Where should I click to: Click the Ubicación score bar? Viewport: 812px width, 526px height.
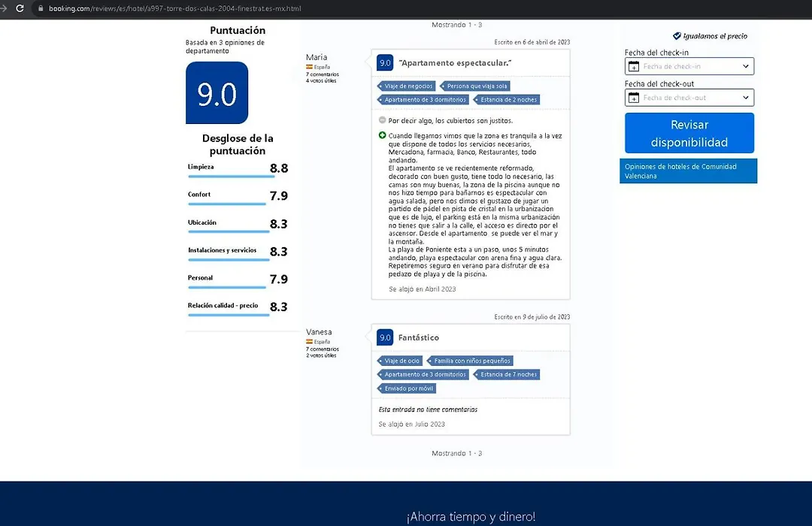229,232
